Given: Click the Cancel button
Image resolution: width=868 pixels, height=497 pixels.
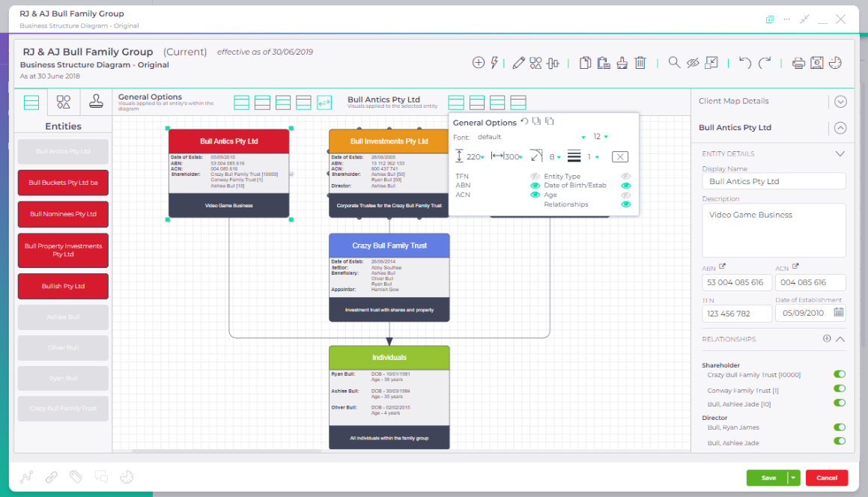Looking at the screenshot, I should [827, 478].
